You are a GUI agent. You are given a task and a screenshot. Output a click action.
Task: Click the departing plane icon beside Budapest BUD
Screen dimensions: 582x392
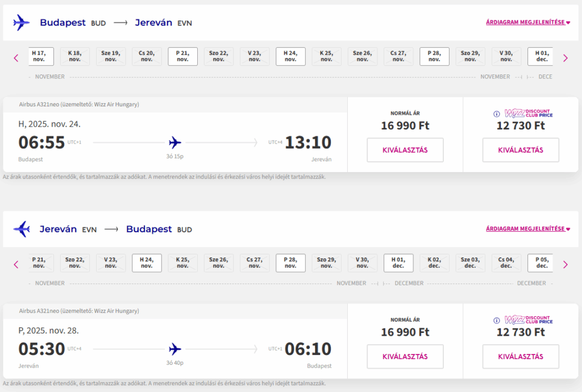click(21, 23)
